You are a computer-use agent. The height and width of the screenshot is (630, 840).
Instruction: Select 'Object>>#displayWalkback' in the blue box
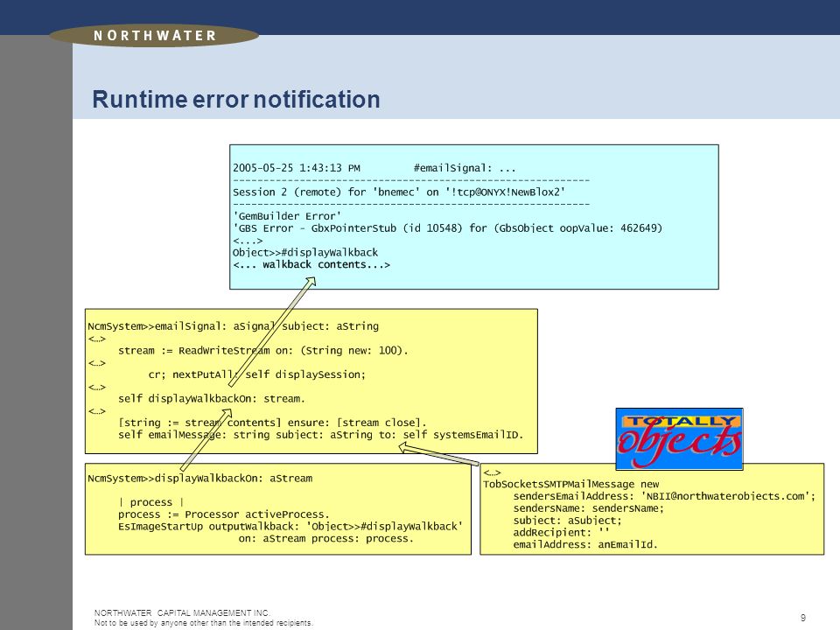tap(305, 252)
